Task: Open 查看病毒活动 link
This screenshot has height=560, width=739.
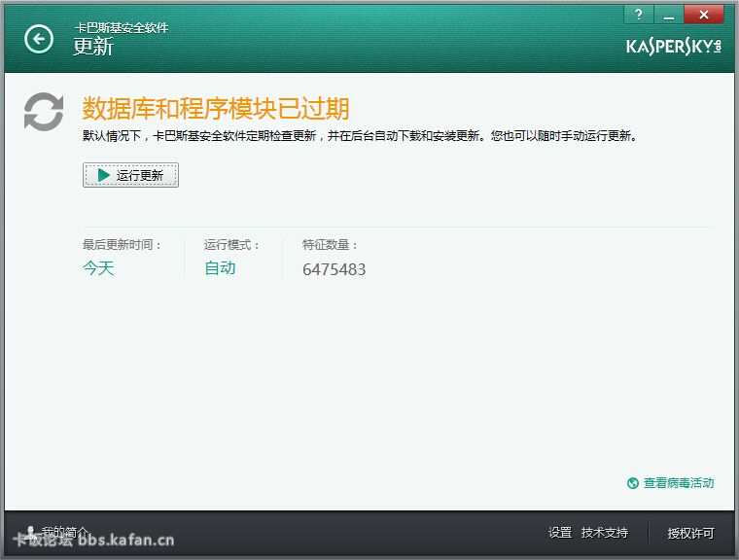Action: pyautogui.click(x=679, y=482)
